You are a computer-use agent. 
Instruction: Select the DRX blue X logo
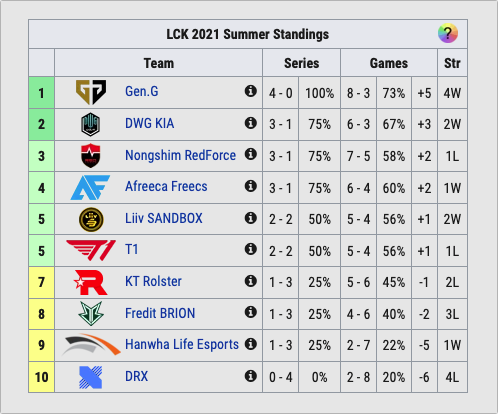[91, 377]
